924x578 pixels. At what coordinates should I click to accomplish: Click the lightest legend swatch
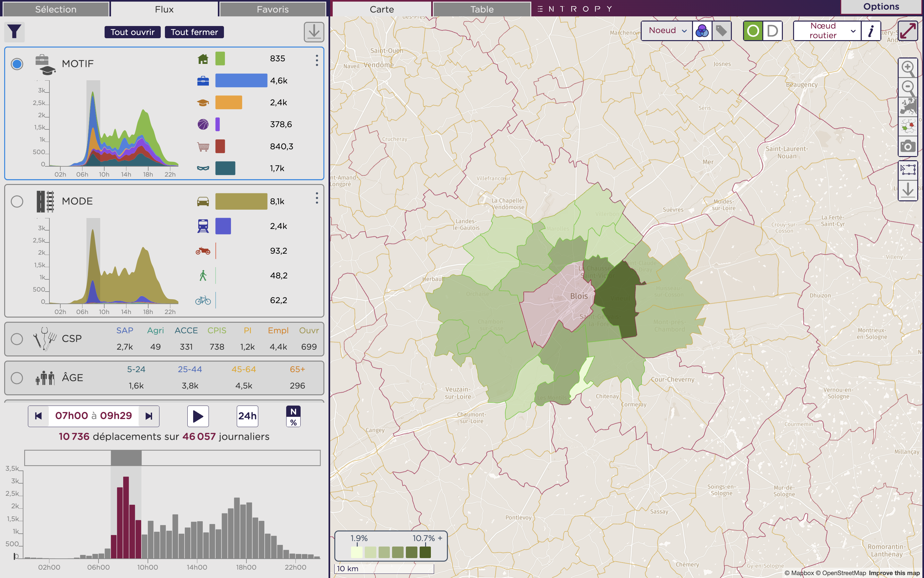357,552
